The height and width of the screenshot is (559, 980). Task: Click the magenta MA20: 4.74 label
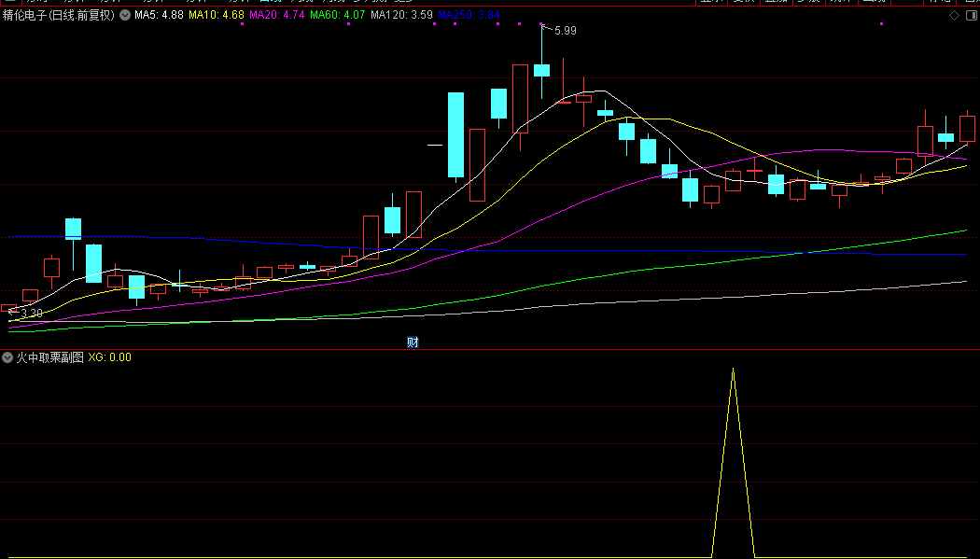[x=277, y=15]
